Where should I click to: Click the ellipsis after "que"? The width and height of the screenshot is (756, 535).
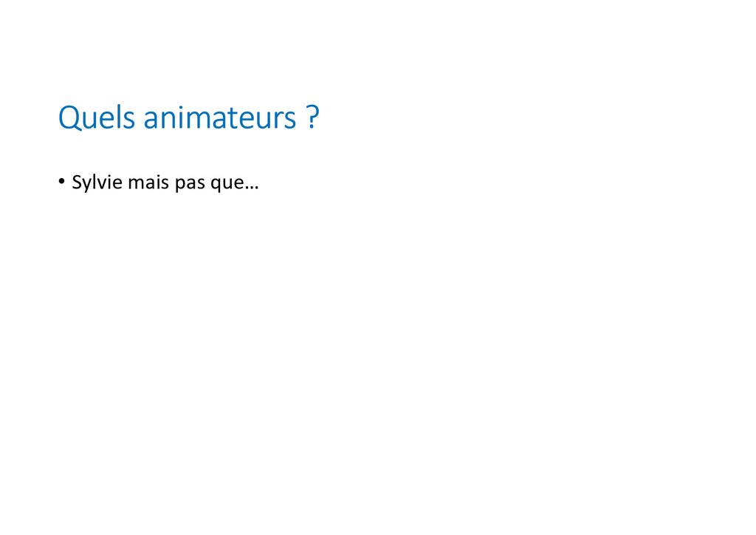[249, 187]
